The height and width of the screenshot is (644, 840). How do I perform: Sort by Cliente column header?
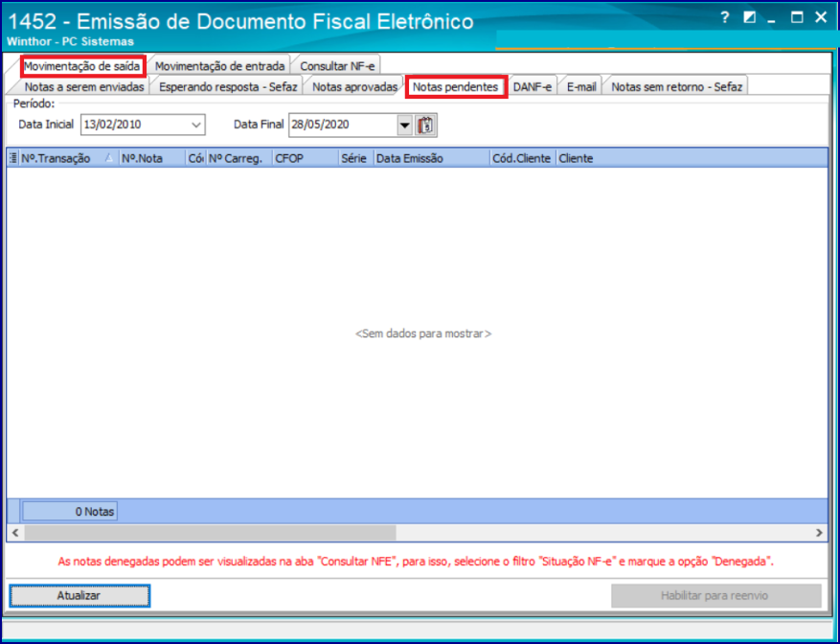point(692,158)
